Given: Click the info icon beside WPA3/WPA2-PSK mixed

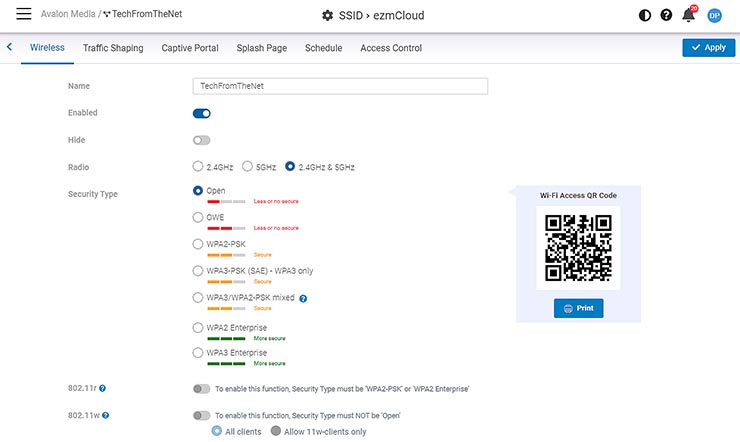Looking at the screenshot, I should click(303, 298).
